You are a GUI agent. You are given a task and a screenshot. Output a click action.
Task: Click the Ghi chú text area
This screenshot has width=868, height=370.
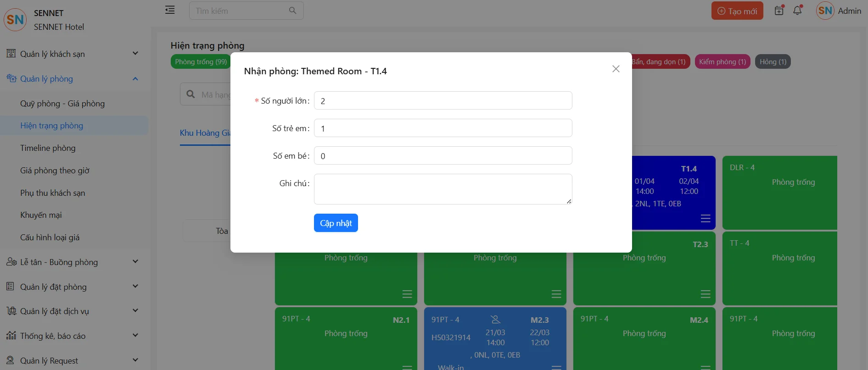click(x=442, y=189)
